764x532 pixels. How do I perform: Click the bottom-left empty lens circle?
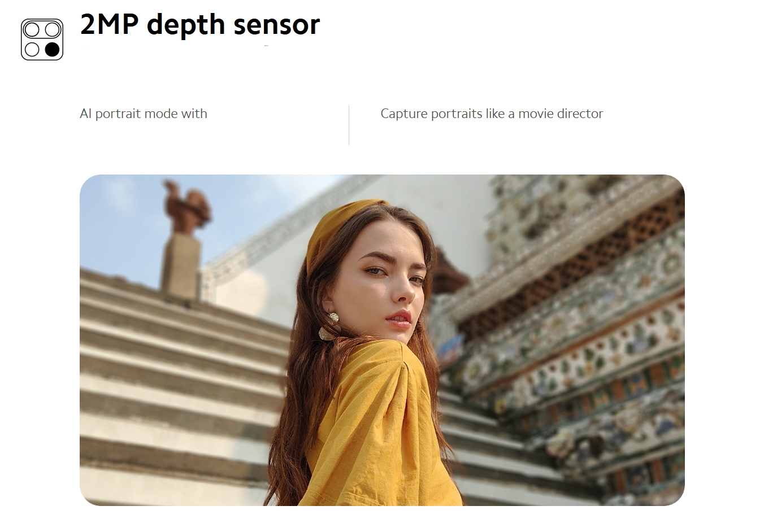(x=32, y=50)
